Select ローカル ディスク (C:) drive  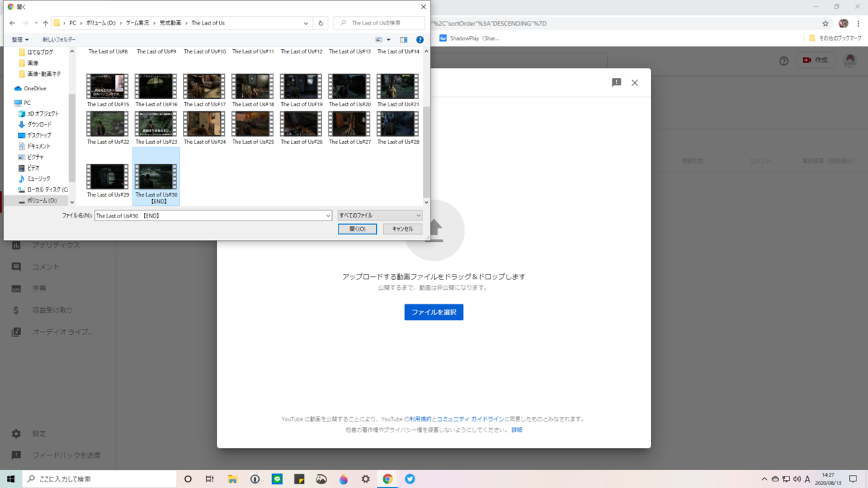[43, 189]
